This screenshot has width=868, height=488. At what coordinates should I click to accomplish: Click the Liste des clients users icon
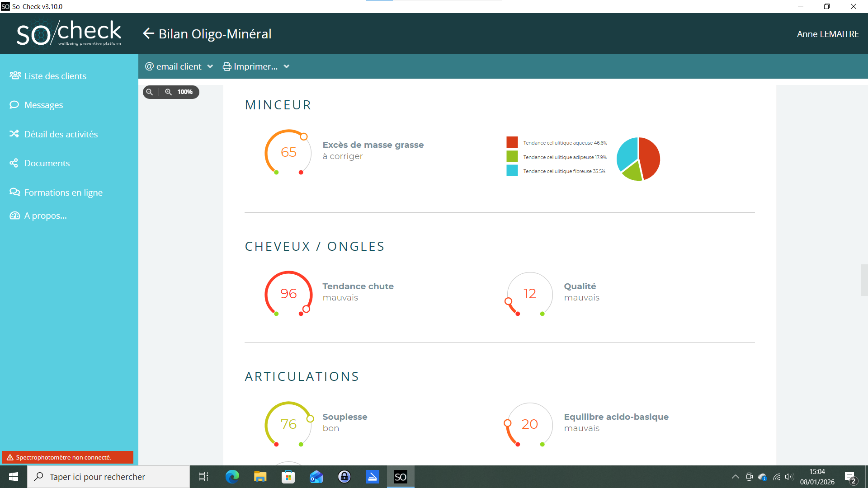[x=15, y=75]
